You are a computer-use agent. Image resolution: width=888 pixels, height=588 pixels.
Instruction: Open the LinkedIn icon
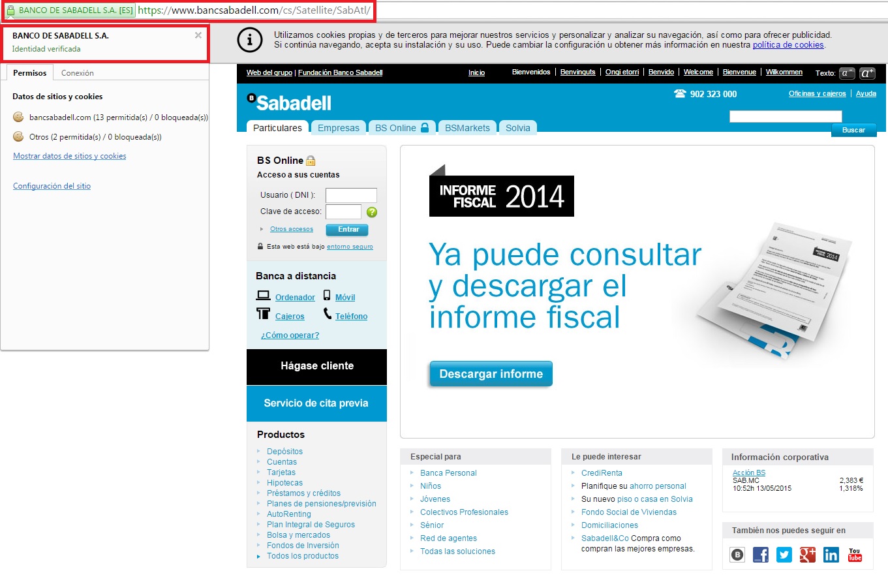click(831, 555)
